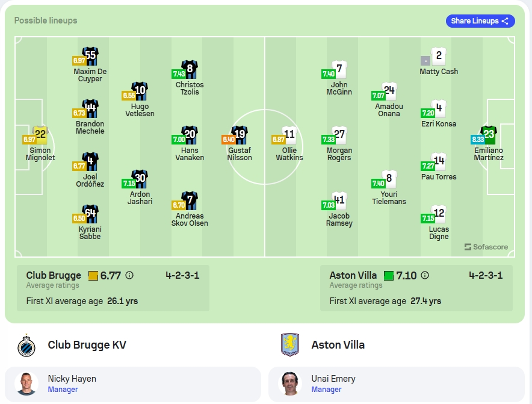Click Nicky Hayen's manager photo
Screen dimensions: 532x404
[x=26, y=384]
